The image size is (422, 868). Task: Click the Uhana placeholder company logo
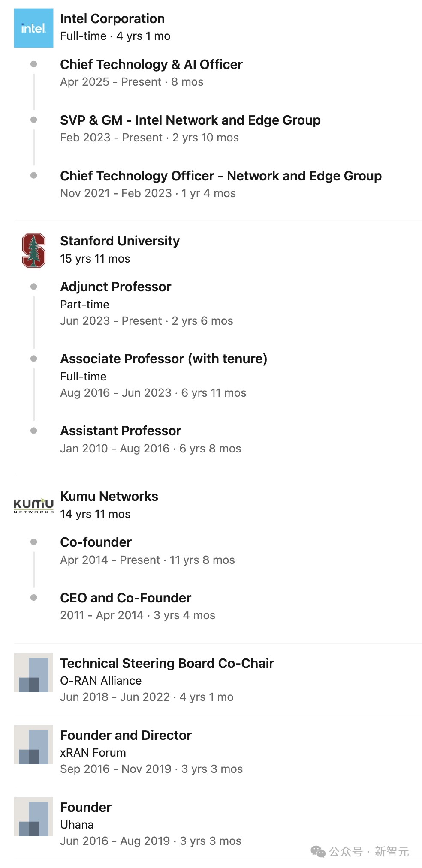[x=33, y=817]
